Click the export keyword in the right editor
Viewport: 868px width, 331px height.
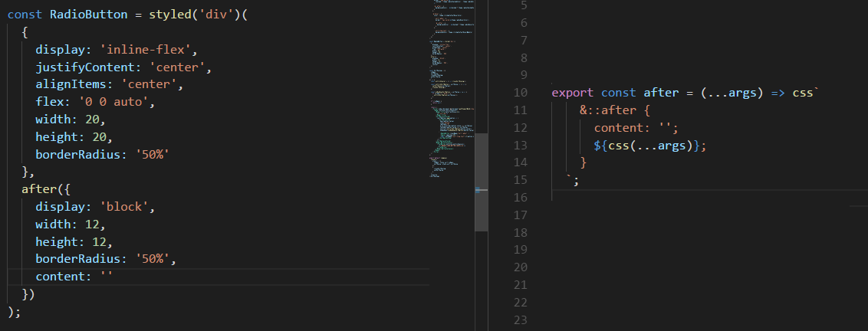pyautogui.click(x=573, y=93)
